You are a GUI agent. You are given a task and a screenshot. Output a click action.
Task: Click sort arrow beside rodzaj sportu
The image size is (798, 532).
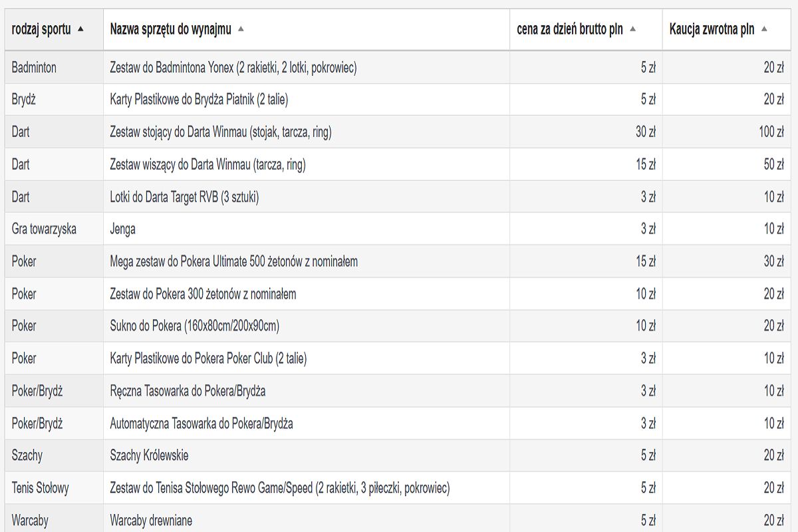[x=81, y=29]
